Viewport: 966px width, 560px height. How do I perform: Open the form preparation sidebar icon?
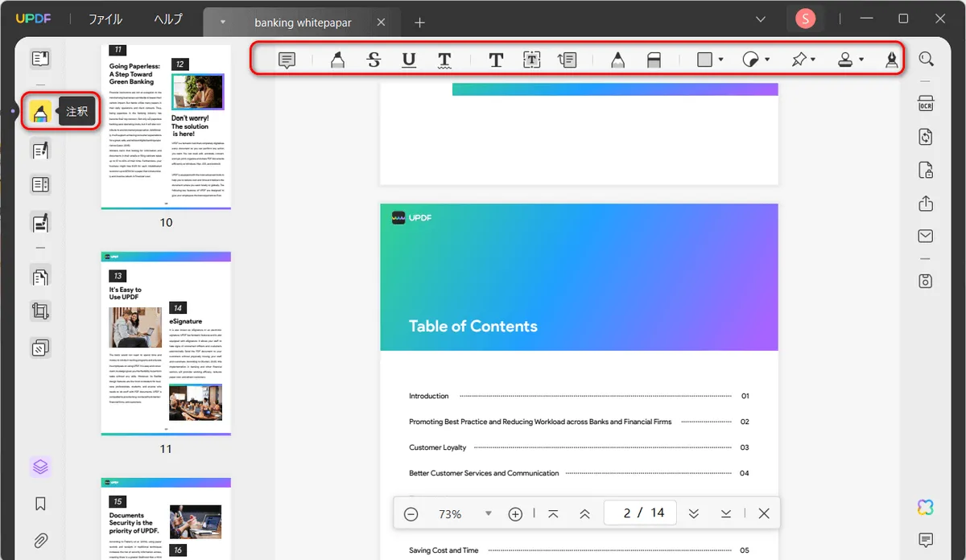pyautogui.click(x=40, y=185)
